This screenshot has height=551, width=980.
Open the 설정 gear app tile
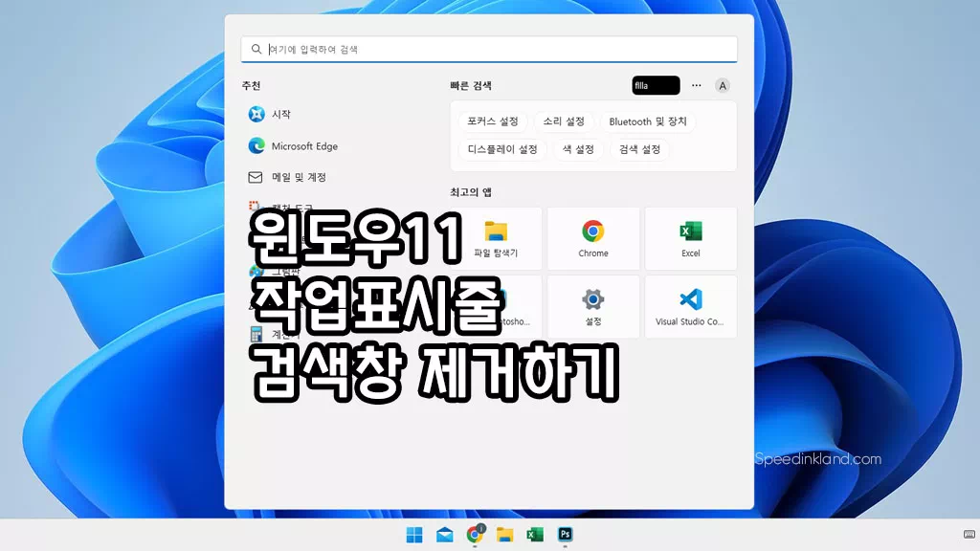(592, 306)
